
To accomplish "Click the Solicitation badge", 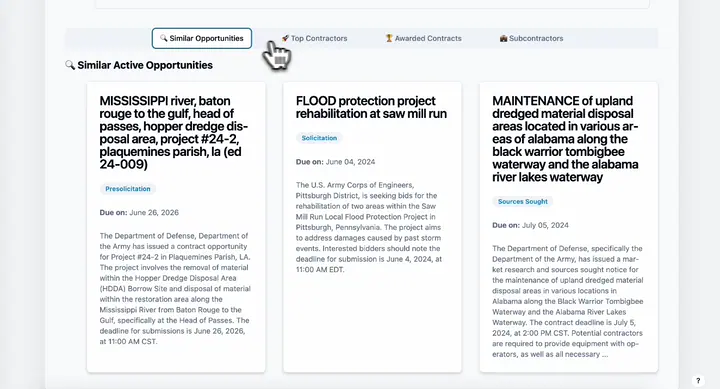I will 319,138.
